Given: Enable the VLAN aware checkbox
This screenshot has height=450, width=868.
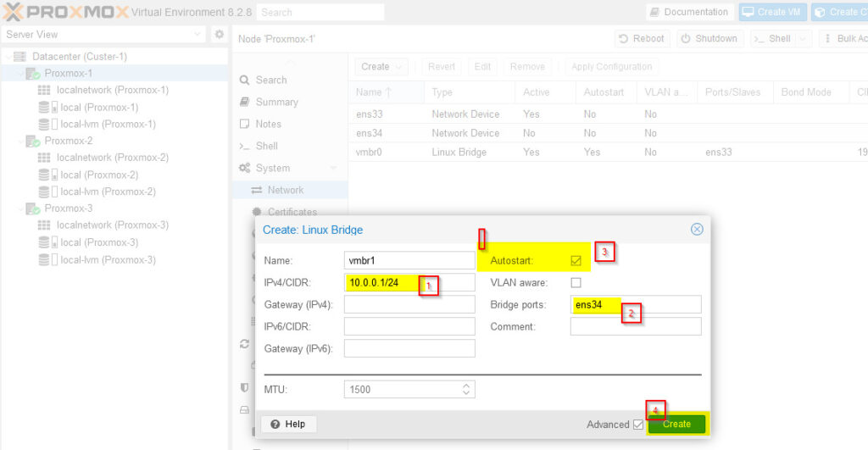Looking at the screenshot, I should coord(576,283).
